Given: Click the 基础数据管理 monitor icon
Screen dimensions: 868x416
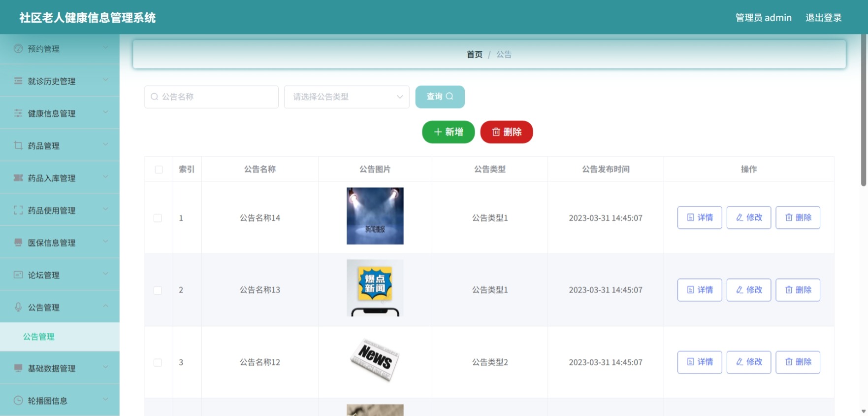Looking at the screenshot, I should [x=18, y=368].
